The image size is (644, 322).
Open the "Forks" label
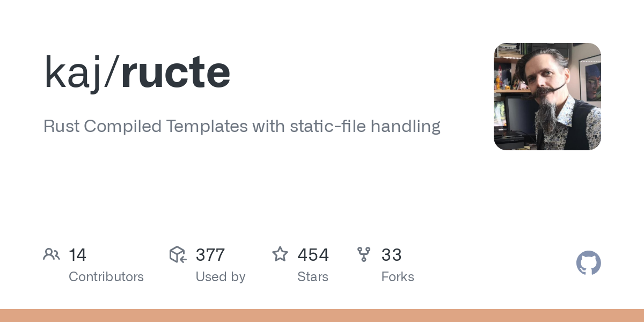click(x=398, y=277)
